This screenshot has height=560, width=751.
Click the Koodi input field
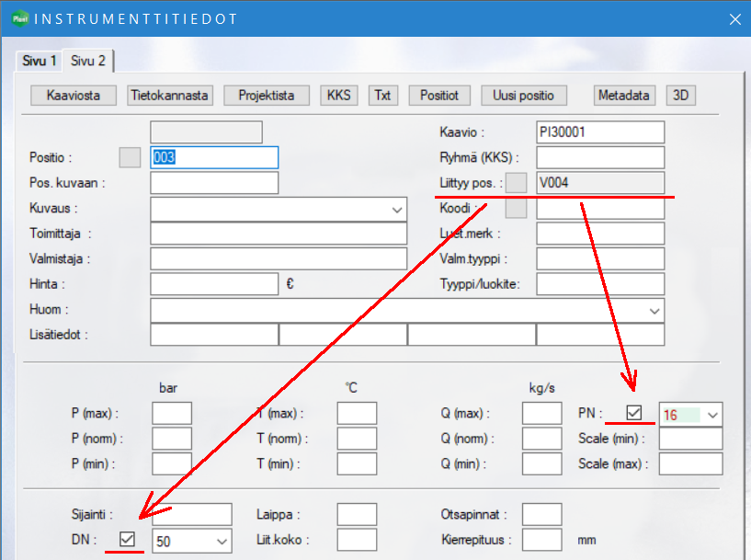[600, 210]
